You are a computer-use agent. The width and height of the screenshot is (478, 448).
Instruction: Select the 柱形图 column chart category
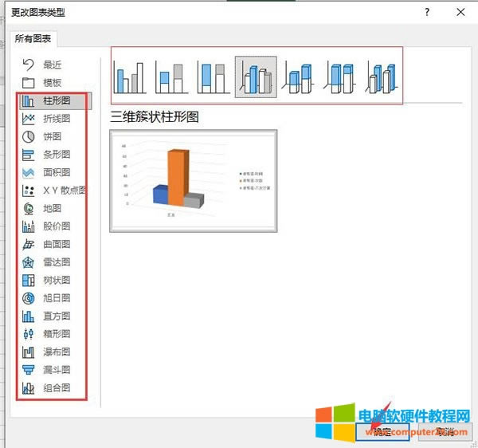click(56, 100)
